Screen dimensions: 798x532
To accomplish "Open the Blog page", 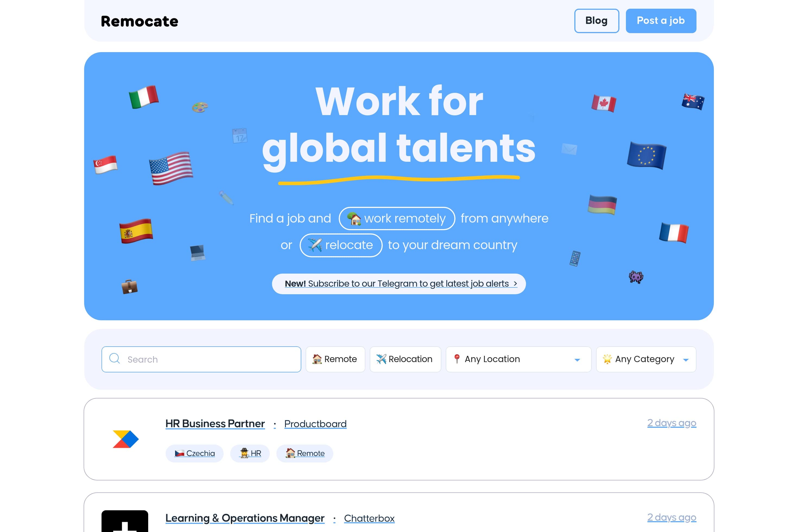I will 596,21.
